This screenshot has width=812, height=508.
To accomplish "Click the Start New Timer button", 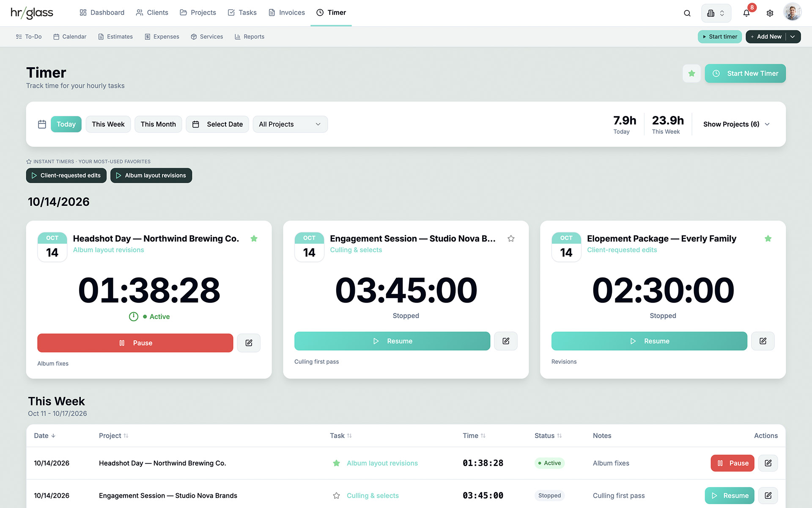I will pyautogui.click(x=745, y=74).
